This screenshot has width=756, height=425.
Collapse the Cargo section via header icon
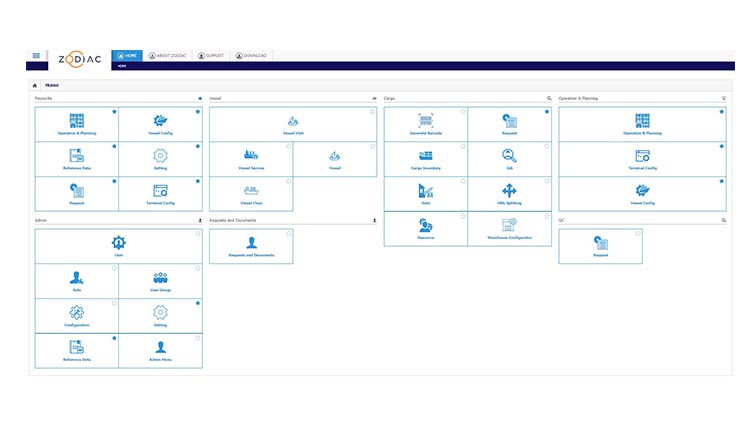(548, 99)
